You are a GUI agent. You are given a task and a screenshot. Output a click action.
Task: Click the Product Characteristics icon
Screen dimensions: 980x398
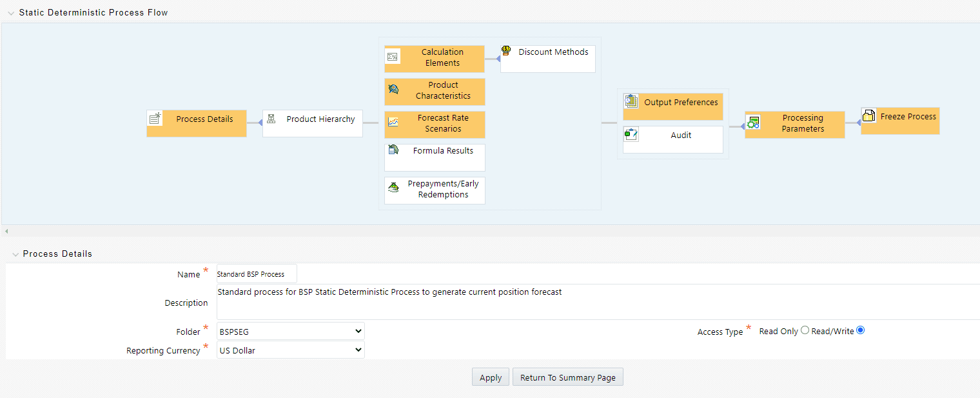point(393,90)
